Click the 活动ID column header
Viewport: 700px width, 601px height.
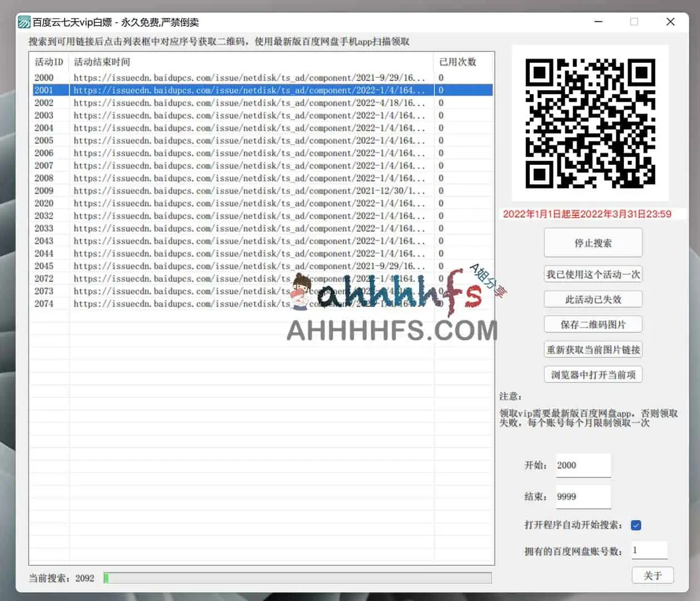47,62
